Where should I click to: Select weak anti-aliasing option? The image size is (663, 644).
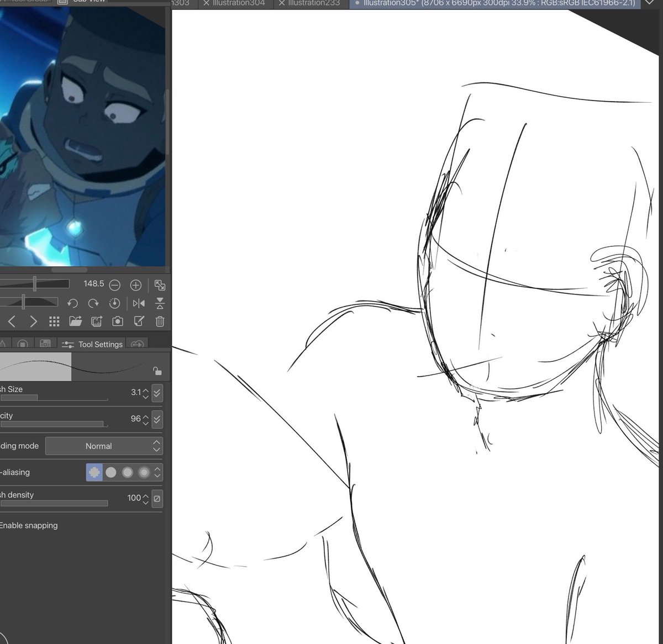point(111,472)
